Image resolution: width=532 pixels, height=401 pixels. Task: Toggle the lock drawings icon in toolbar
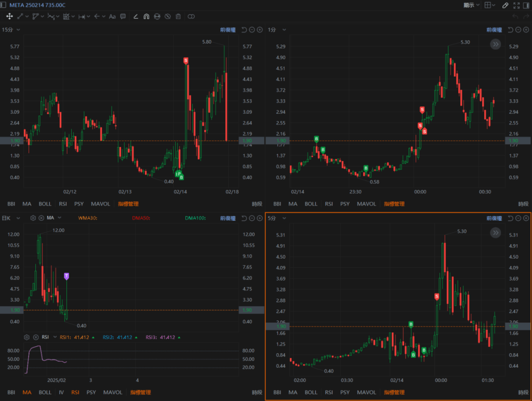point(156,17)
